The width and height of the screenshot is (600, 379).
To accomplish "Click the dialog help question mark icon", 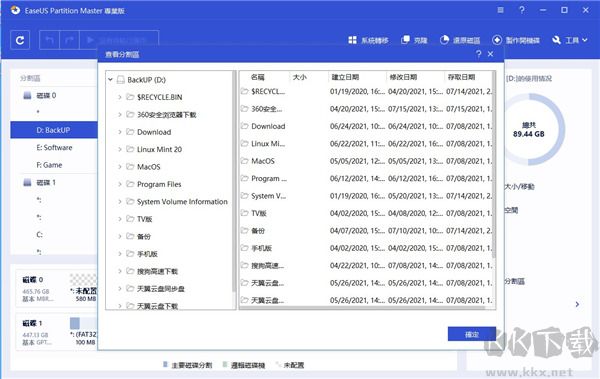I will (x=479, y=54).
